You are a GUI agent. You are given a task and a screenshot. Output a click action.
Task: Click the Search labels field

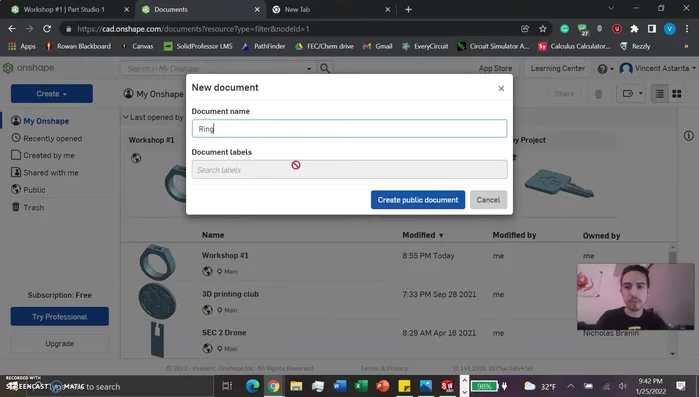[350, 170]
